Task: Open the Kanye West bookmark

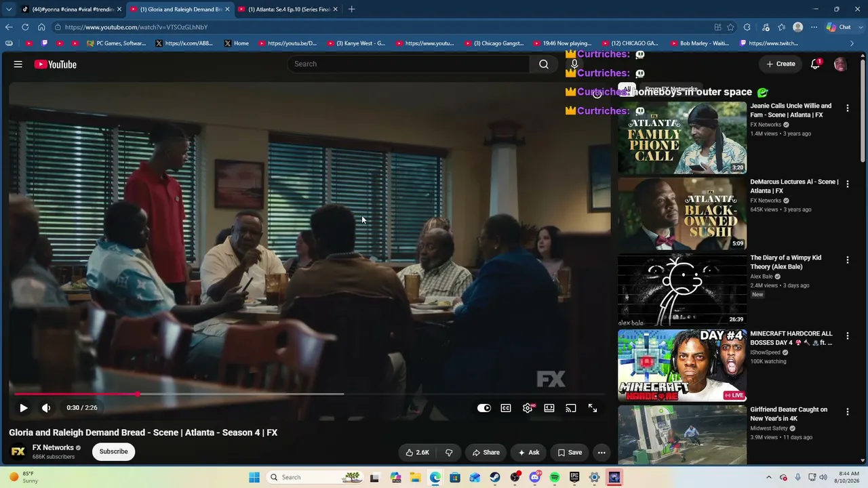Action: (x=356, y=43)
